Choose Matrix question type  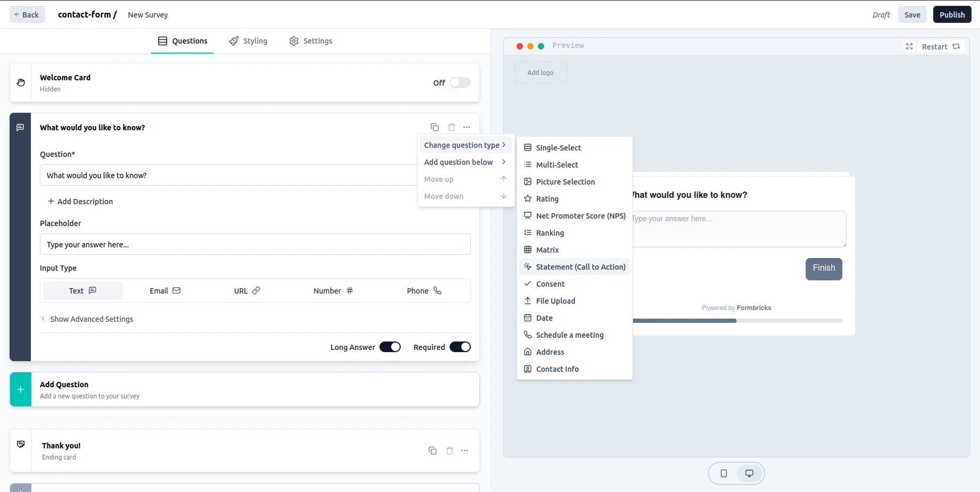point(575,250)
